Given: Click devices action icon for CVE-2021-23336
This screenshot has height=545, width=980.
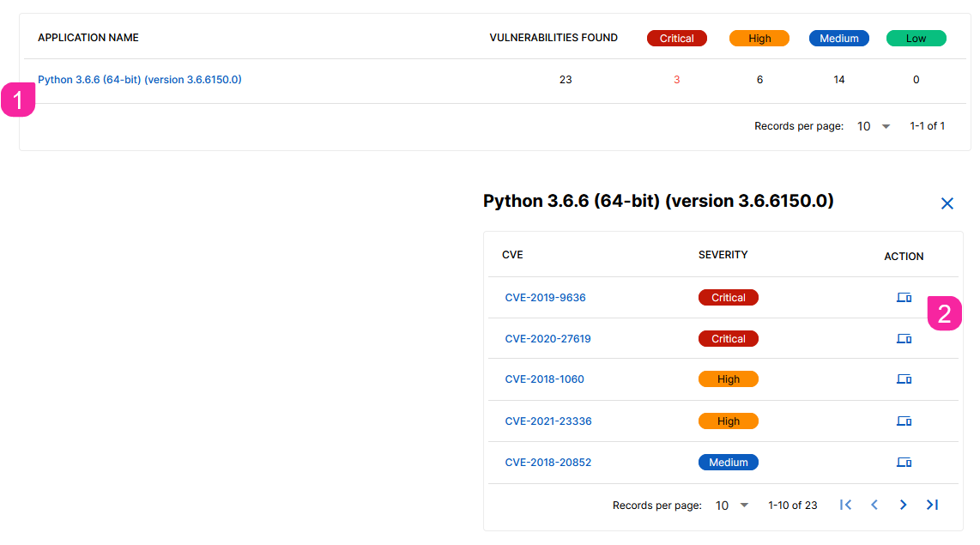Looking at the screenshot, I should pyautogui.click(x=904, y=421).
